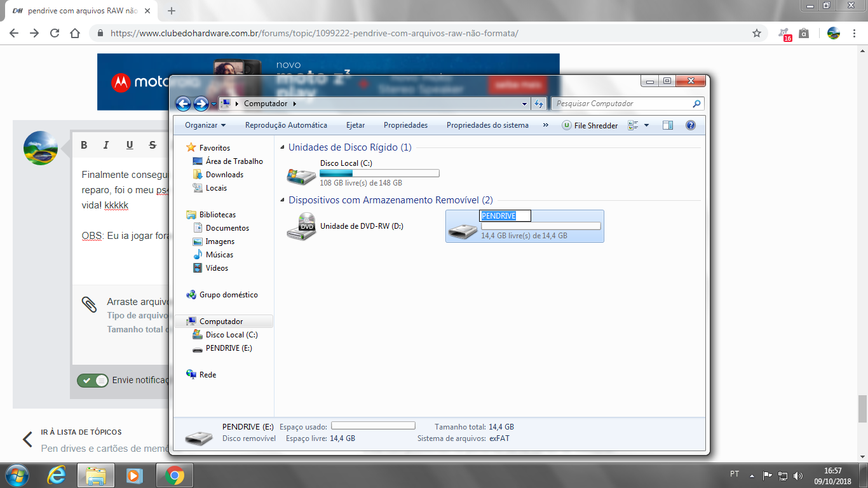Click Reprodução Automática in the toolbar

click(286, 125)
